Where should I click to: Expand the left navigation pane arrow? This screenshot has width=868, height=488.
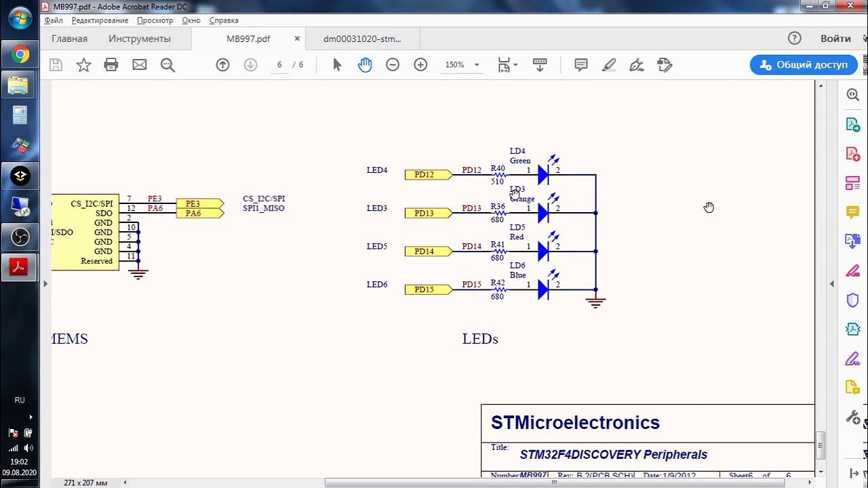point(45,283)
